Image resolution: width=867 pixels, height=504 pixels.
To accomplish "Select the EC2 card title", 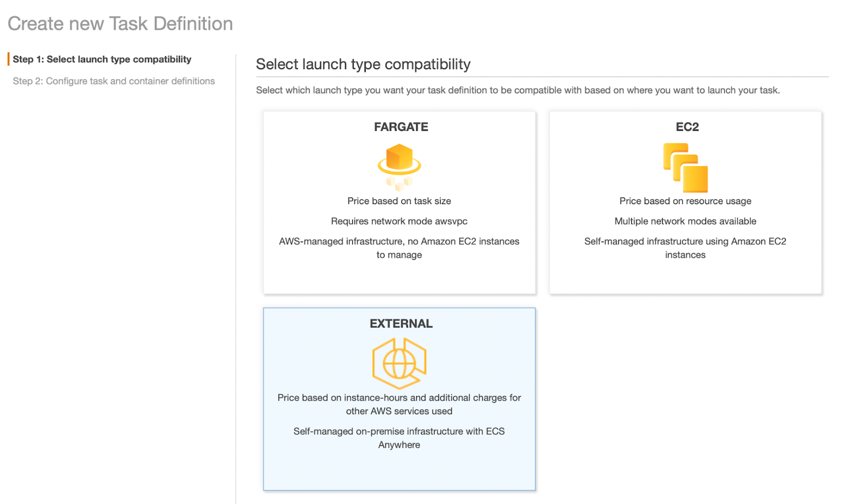I will coord(687,127).
